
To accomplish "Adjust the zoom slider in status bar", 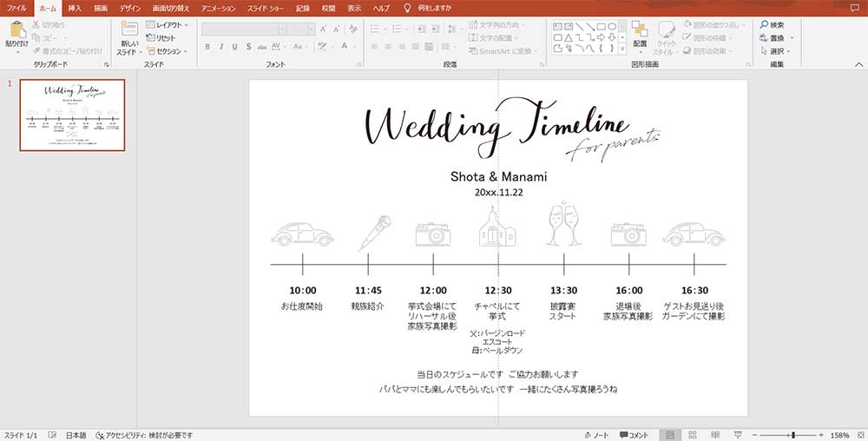I will pos(792,434).
